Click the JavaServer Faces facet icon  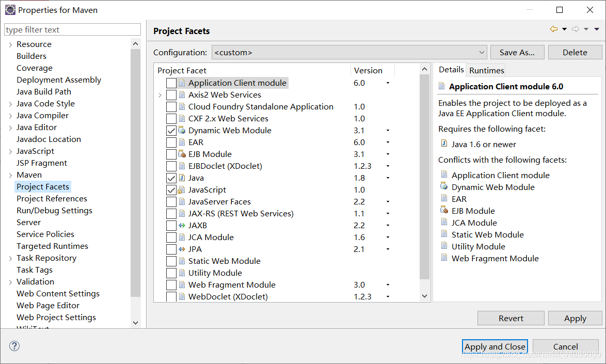click(x=182, y=202)
